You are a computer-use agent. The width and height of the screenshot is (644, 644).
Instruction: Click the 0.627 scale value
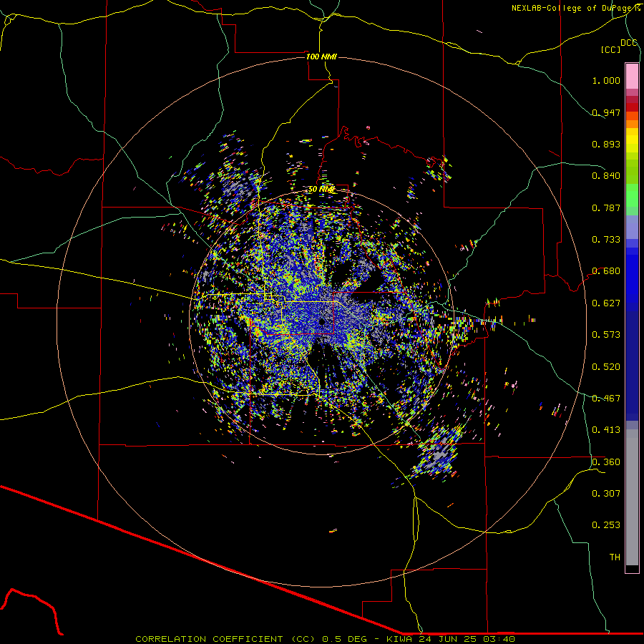(606, 303)
